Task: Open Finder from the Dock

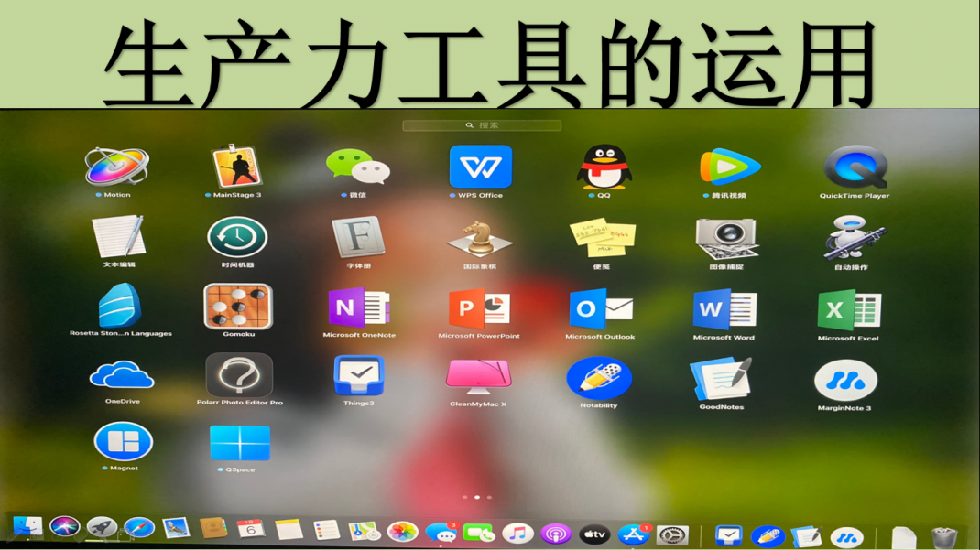Action: 27,526
